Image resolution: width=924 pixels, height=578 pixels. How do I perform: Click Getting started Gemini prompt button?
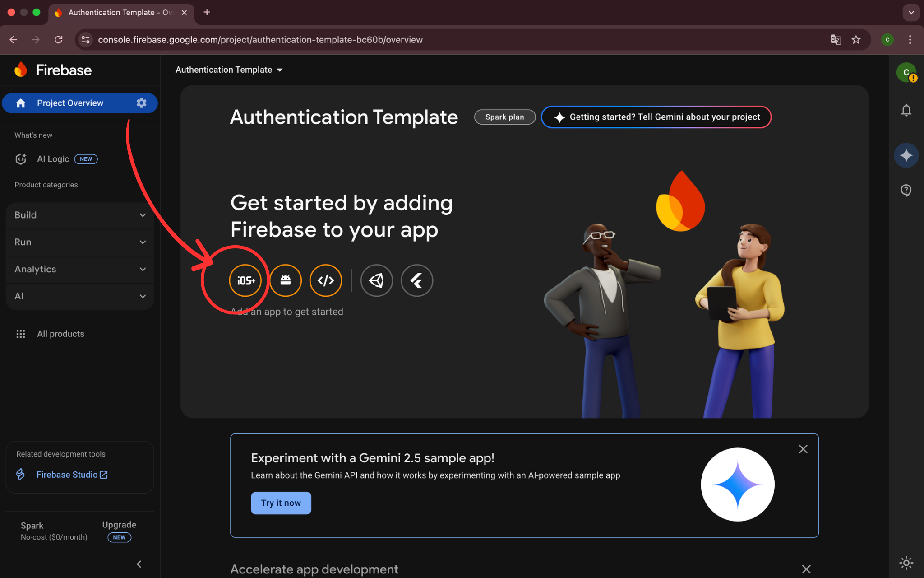coord(656,117)
